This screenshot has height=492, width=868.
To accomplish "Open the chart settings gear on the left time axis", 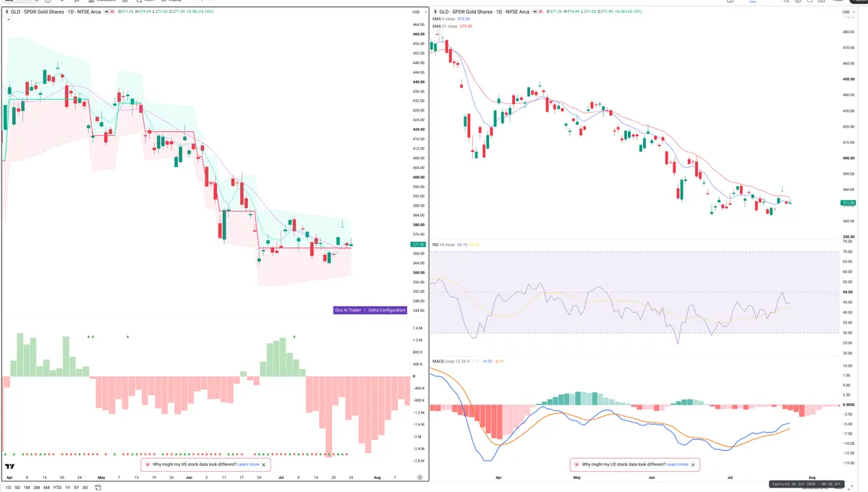I will coord(420,478).
